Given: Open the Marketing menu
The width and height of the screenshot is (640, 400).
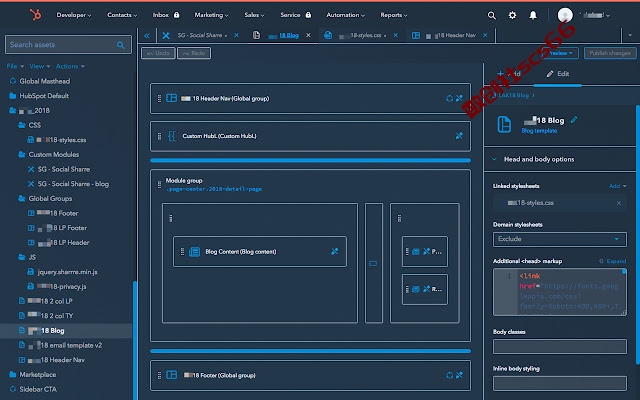Looking at the screenshot, I should 211,15.
